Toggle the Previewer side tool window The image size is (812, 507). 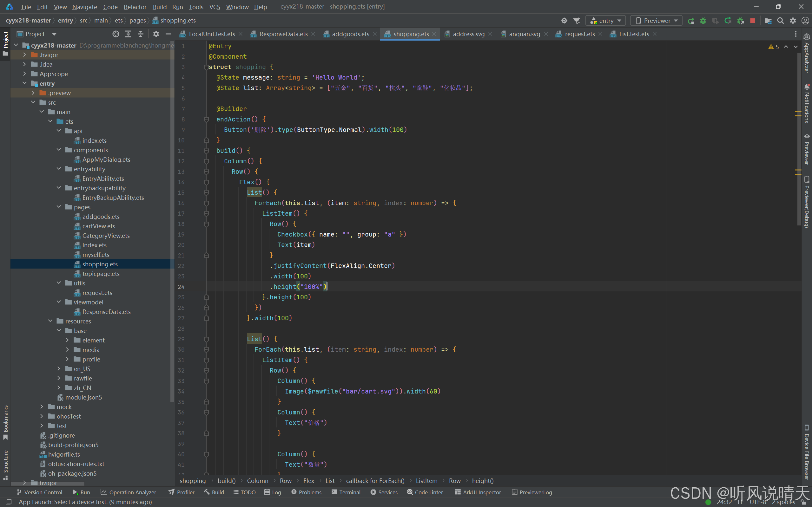click(x=807, y=149)
